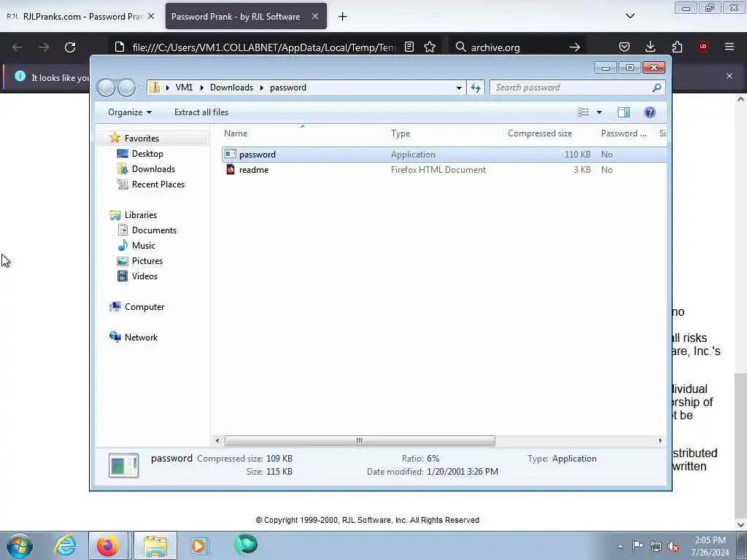
Task: Open Windows Media Player from taskbar
Action: click(x=198, y=545)
